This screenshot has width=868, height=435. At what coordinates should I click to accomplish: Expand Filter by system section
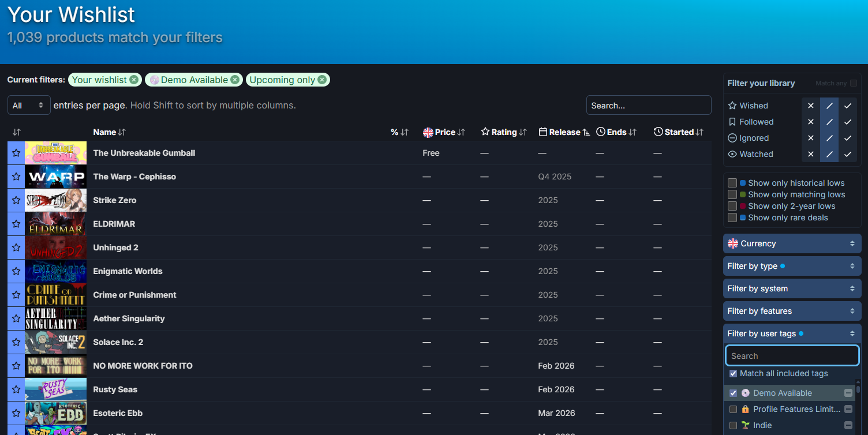(x=792, y=288)
